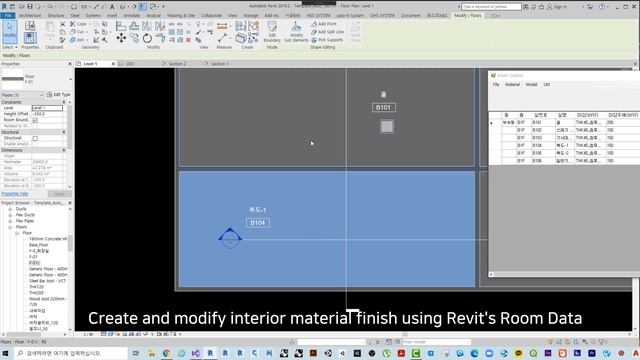The height and width of the screenshot is (360, 640).
Task: Click the Copy tool icon in Modify panel
Action: pyautogui.click(x=134, y=38)
